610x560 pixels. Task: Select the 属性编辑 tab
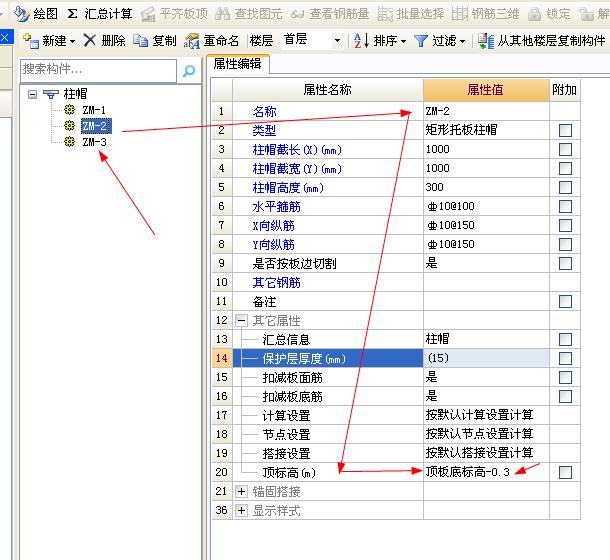(x=237, y=64)
